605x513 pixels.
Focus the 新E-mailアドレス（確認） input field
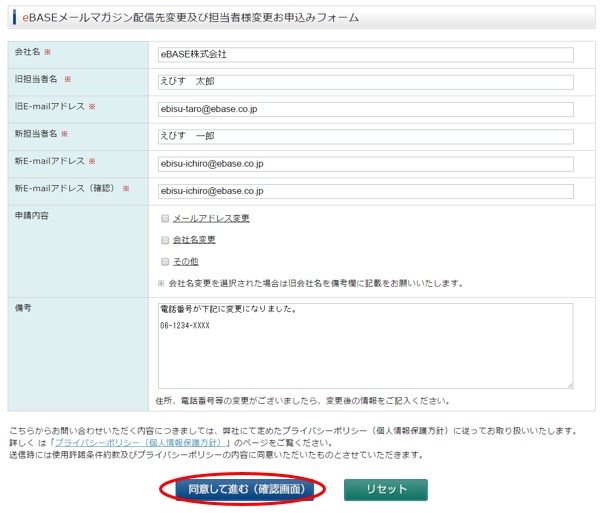pyautogui.click(x=365, y=191)
